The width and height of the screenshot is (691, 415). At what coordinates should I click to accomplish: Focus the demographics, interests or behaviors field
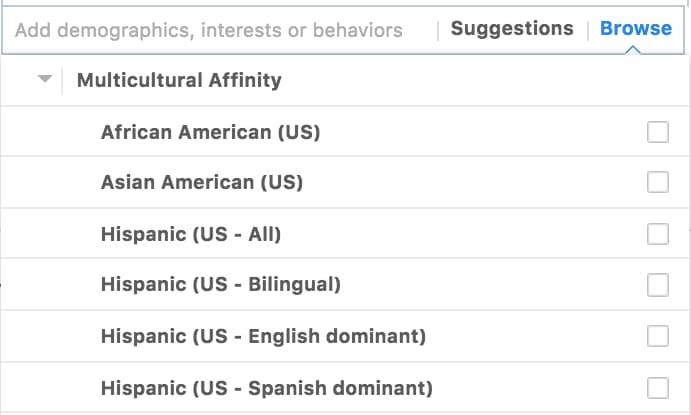[x=210, y=30]
